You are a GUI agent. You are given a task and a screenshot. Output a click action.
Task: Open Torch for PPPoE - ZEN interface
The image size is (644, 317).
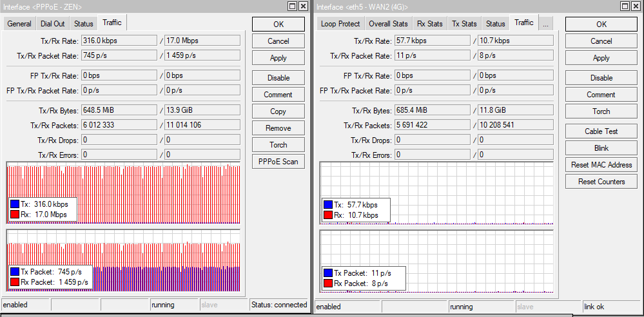[278, 145]
